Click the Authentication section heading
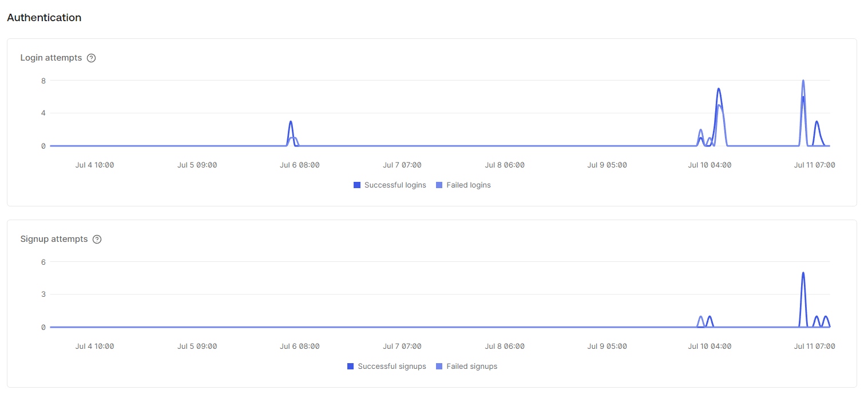This screenshot has width=868, height=398. (44, 18)
